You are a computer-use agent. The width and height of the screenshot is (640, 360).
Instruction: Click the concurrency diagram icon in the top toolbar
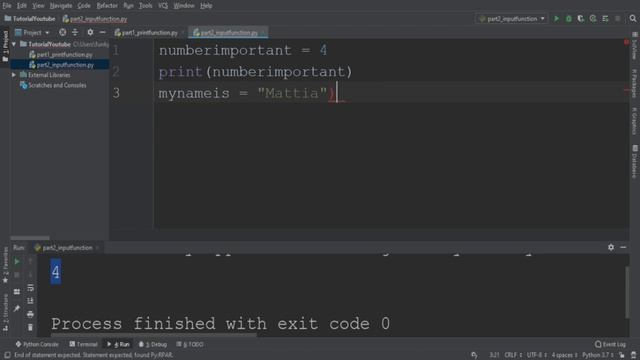[x=605, y=19]
